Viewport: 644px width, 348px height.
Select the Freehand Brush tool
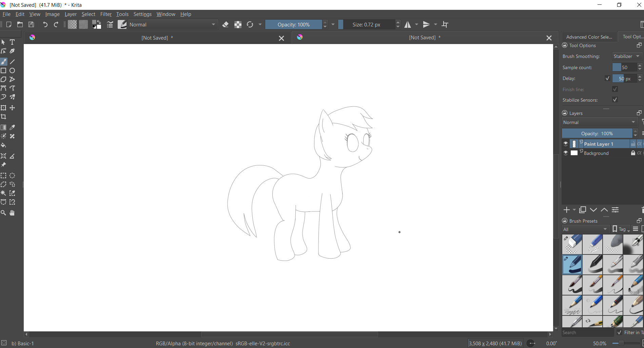pos(4,62)
